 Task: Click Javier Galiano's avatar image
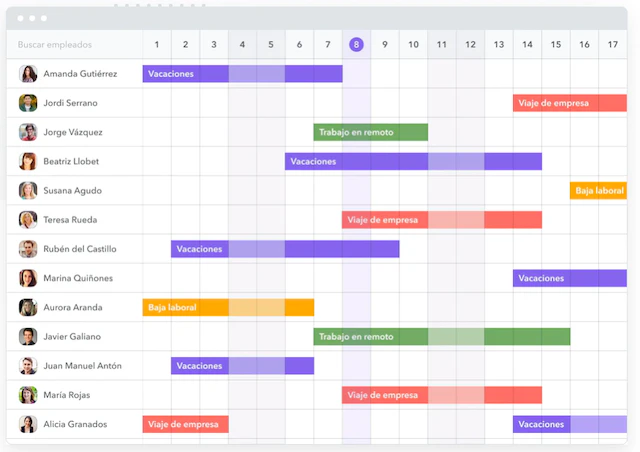[x=28, y=336]
